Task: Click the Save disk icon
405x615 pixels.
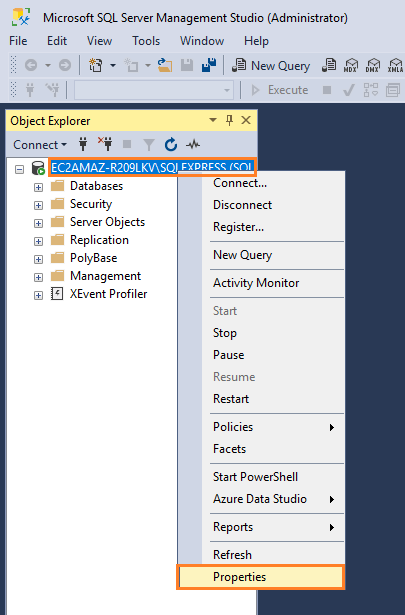Action: pyautogui.click(x=187, y=65)
